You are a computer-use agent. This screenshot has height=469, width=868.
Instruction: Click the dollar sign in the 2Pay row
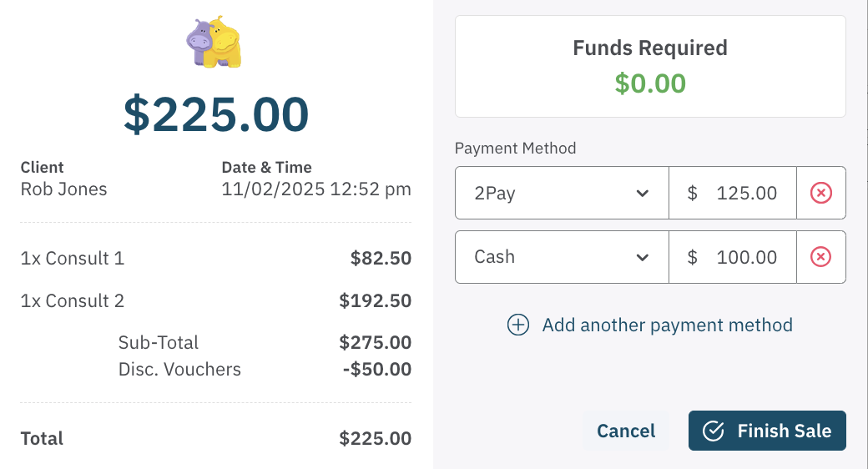692,194
